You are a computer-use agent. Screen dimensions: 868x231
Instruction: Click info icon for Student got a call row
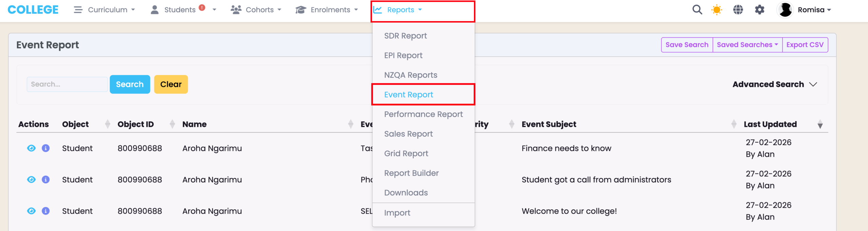46,179
